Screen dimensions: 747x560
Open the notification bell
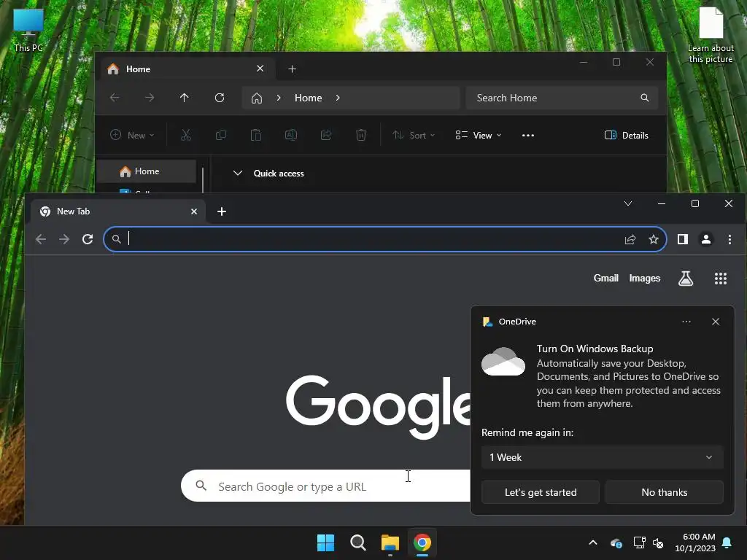[x=727, y=542]
